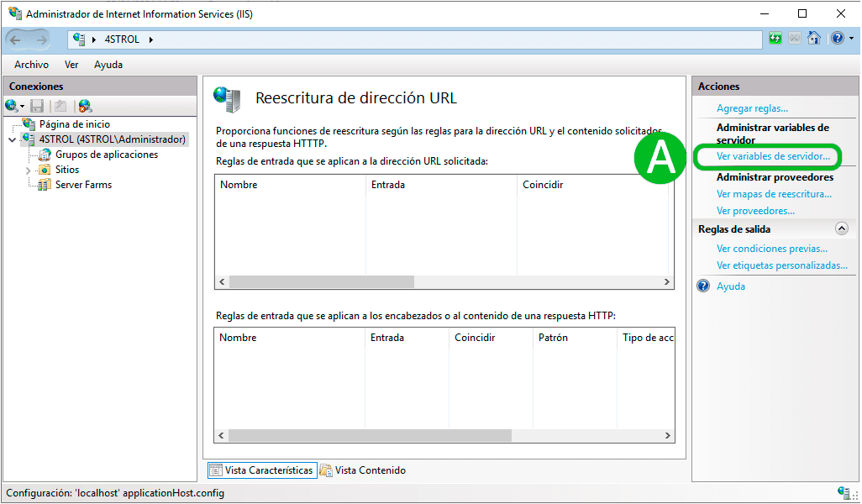862x504 pixels.
Task: Click the Agregar reglas... link
Action: [752, 108]
